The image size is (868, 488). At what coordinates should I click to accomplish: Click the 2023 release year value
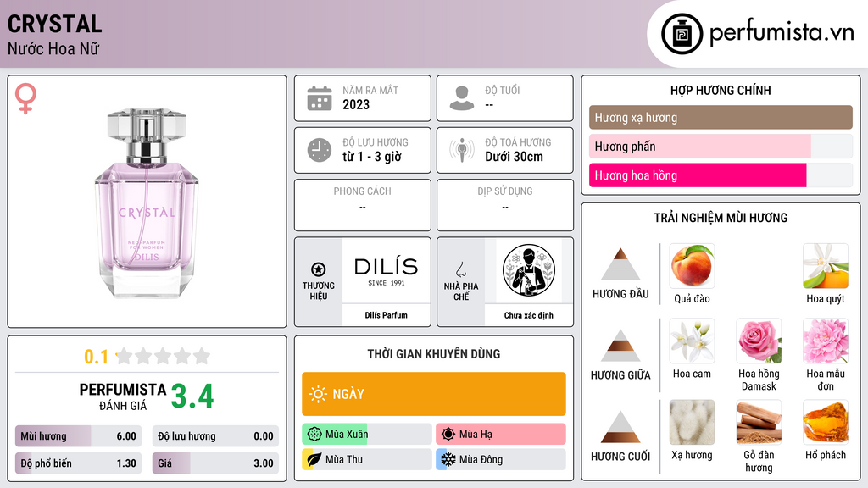click(x=356, y=104)
